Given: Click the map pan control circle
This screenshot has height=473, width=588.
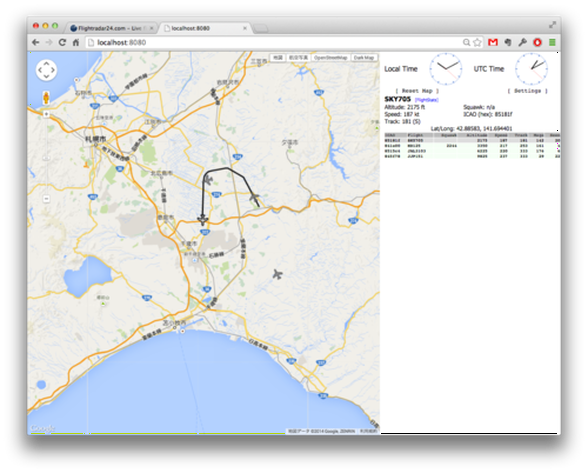Looking at the screenshot, I should (46, 70).
